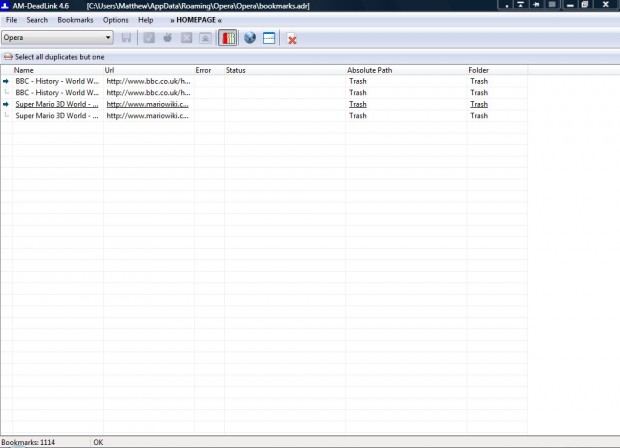Click the pin icon in title bar
This screenshot has height=448, width=620.
pyautogui.click(x=536, y=4)
